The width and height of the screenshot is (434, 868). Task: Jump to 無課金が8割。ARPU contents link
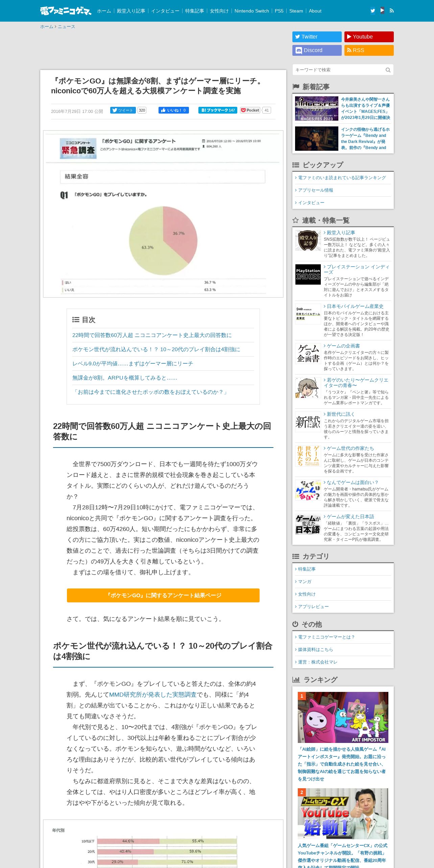point(125,378)
